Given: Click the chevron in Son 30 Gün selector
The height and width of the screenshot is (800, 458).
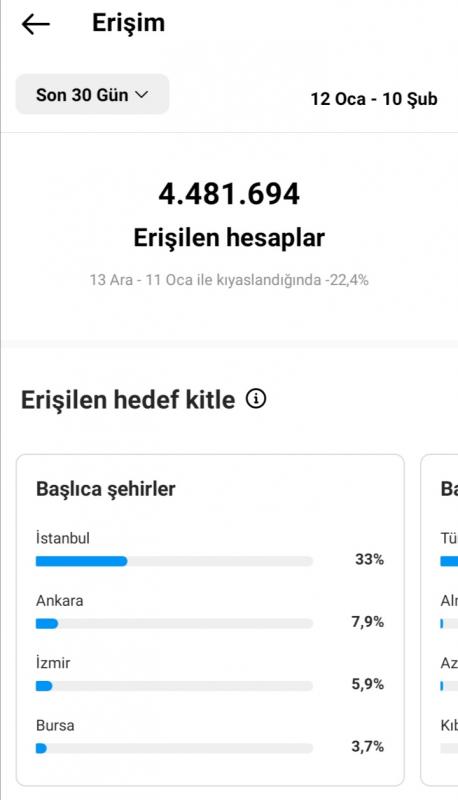Looking at the screenshot, I should click(x=141, y=94).
